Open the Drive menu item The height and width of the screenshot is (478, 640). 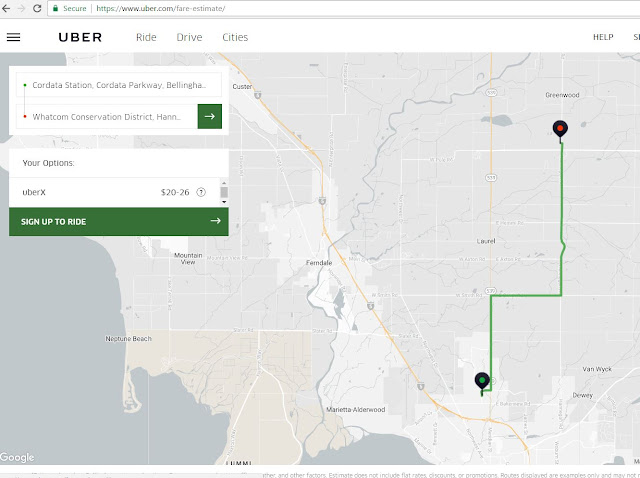click(189, 37)
